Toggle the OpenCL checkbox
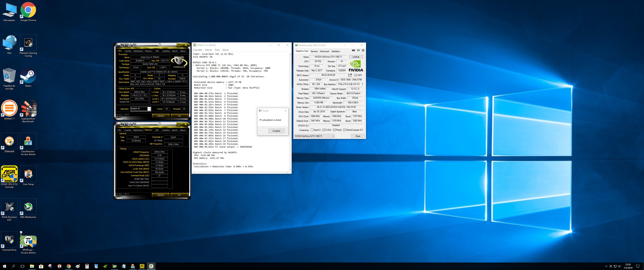Viewport: 644px width, 270px height. point(312,130)
